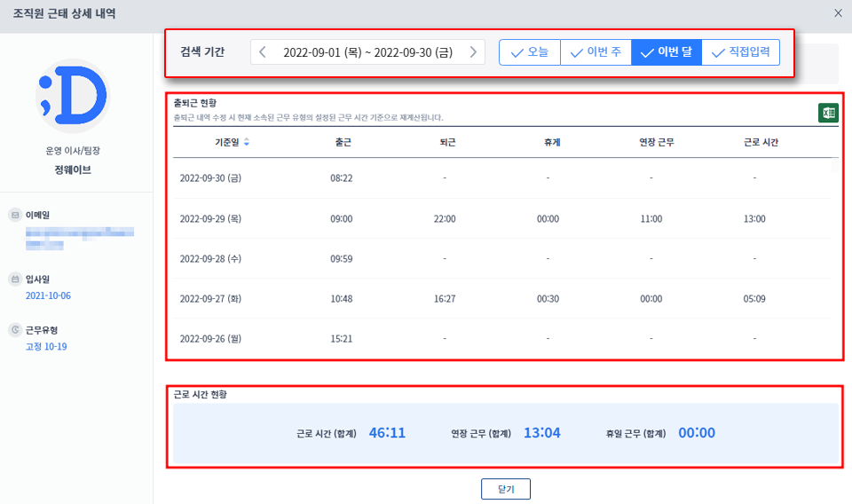852x504 pixels.
Task: Download attendance as Excel file
Action: click(828, 113)
